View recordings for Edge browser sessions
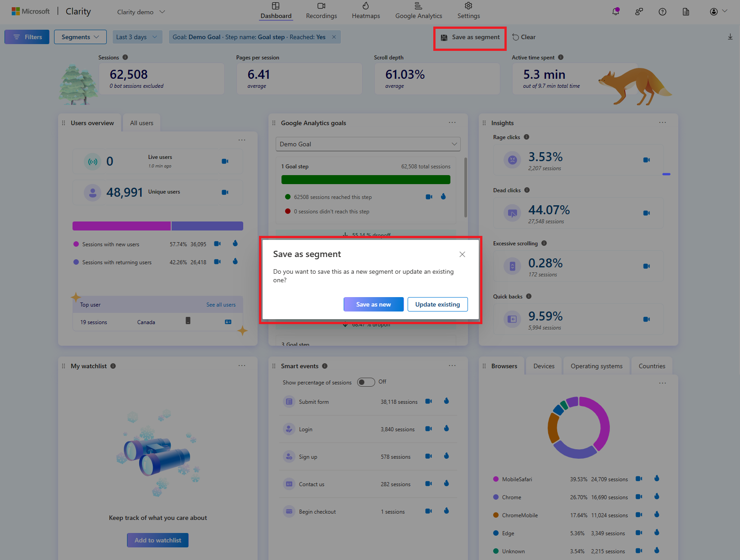This screenshot has width=740, height=560. (639, 533)
